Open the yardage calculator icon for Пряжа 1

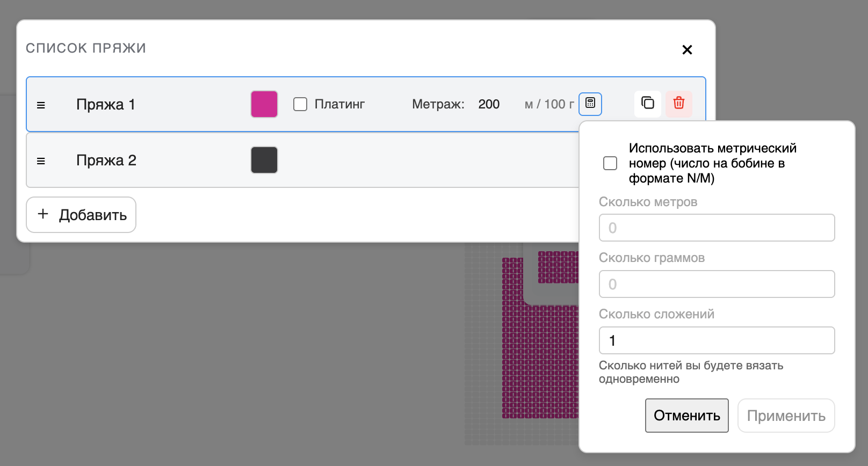coord(590,104)
